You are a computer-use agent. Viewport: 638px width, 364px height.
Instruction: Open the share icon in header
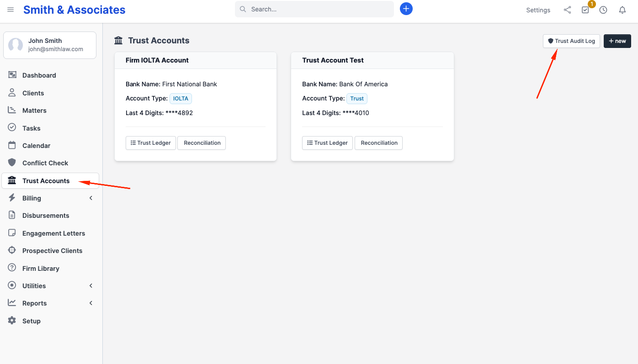click(x=567, y=10)
